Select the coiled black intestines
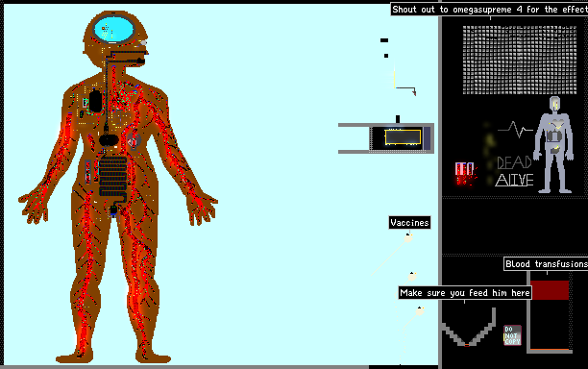This screenshot has width=588, height=369. coord(112,176)
